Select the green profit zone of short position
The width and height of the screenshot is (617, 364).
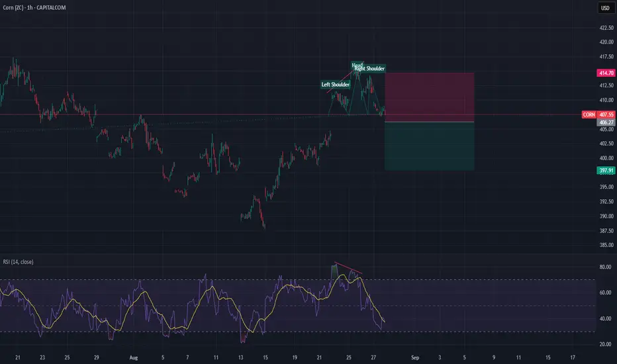[x=429, y=146]
